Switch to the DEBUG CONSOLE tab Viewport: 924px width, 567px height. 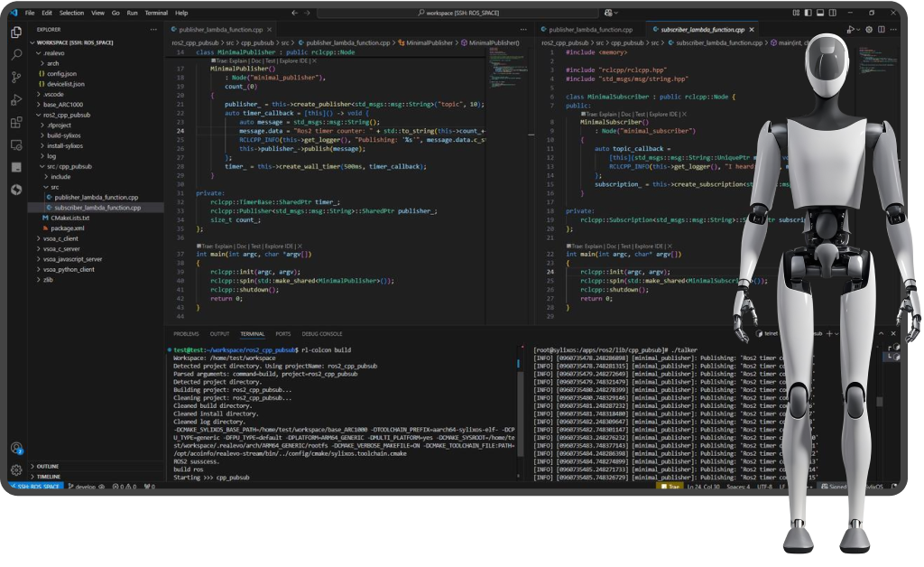[x=322, y=334]
